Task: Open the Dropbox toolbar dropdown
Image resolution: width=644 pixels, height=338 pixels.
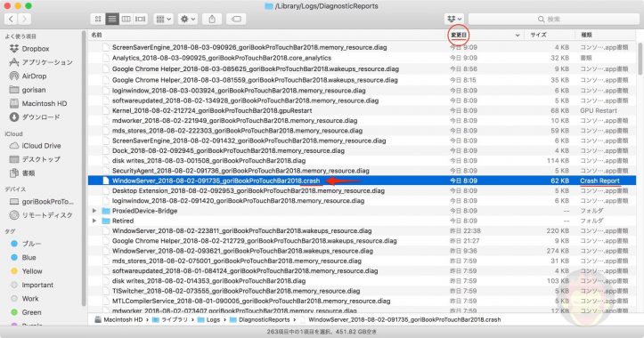Action: tap(454, 19)
